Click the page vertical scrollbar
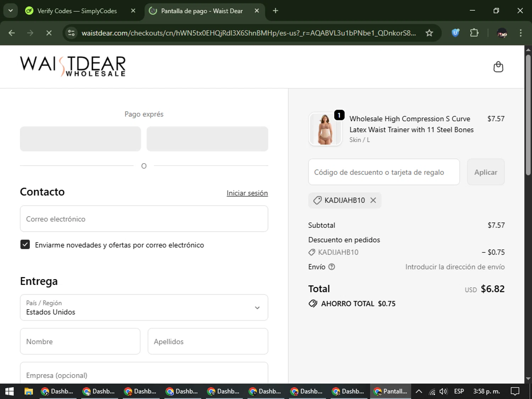 click(528, 115)
